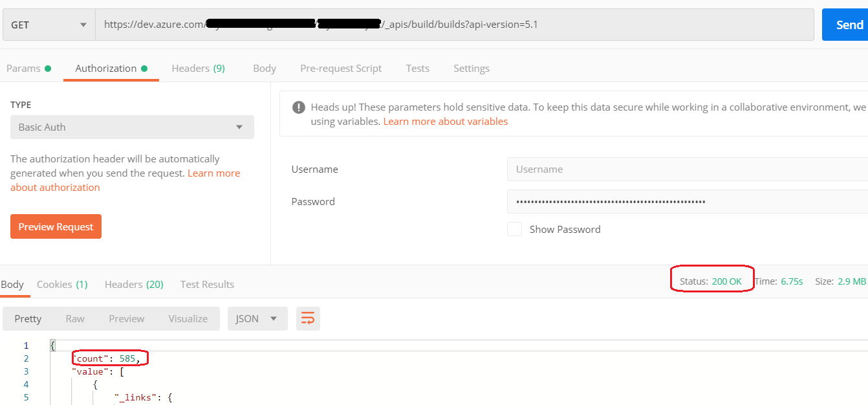Image resolution: width=868 pixels, height=405 pixels.
Task: Open the Settings tab
Action: [471, 69]
